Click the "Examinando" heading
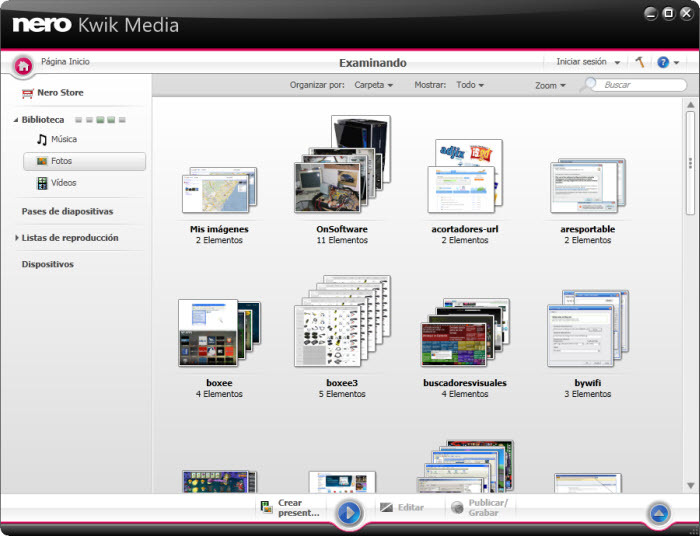The image size is (700, 536). click(373, 63)
